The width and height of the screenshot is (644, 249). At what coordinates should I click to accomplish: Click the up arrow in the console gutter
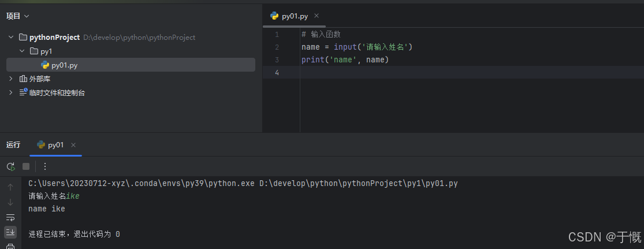coord(10,187)
